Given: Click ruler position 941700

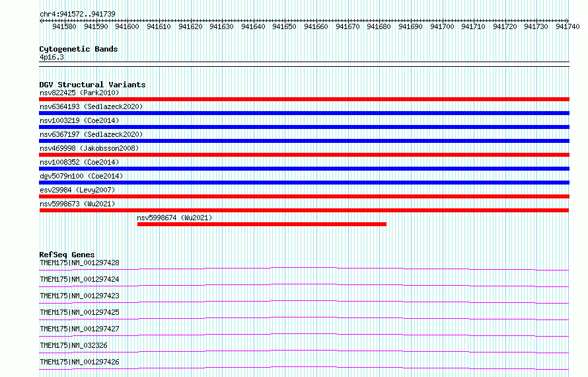Looking at the screenshot, I should point(442,26).
